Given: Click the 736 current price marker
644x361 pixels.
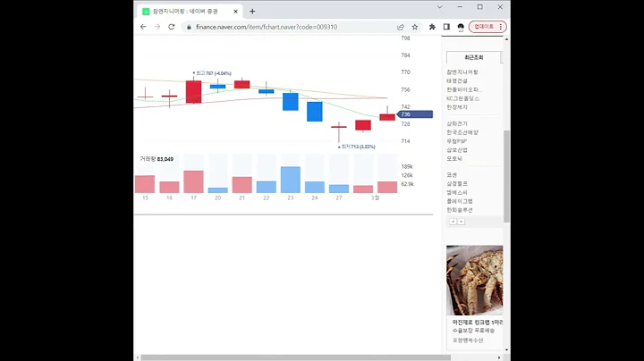Looking at the screenshot, I should coord(415,114).
